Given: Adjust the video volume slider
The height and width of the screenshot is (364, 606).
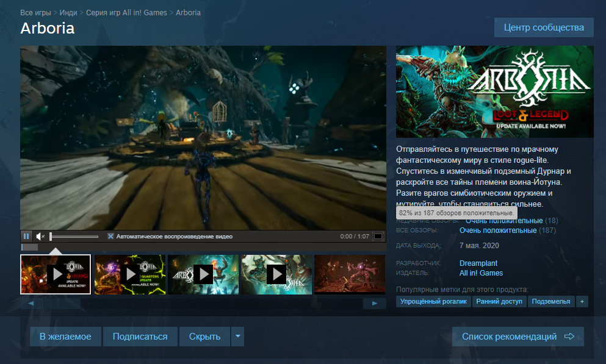Looking at the screenshot, I should (x=74, y=236).
